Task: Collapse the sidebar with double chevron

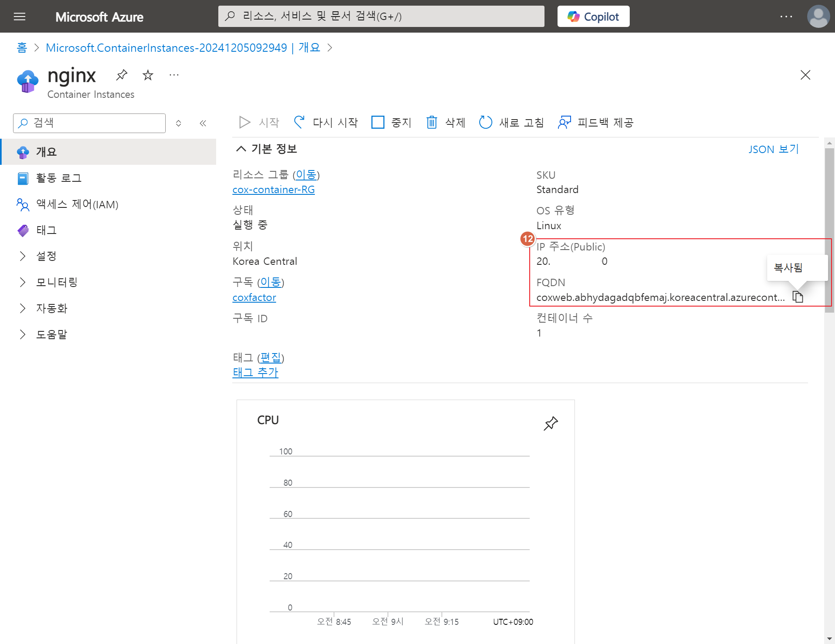Action: coord(203,123)
